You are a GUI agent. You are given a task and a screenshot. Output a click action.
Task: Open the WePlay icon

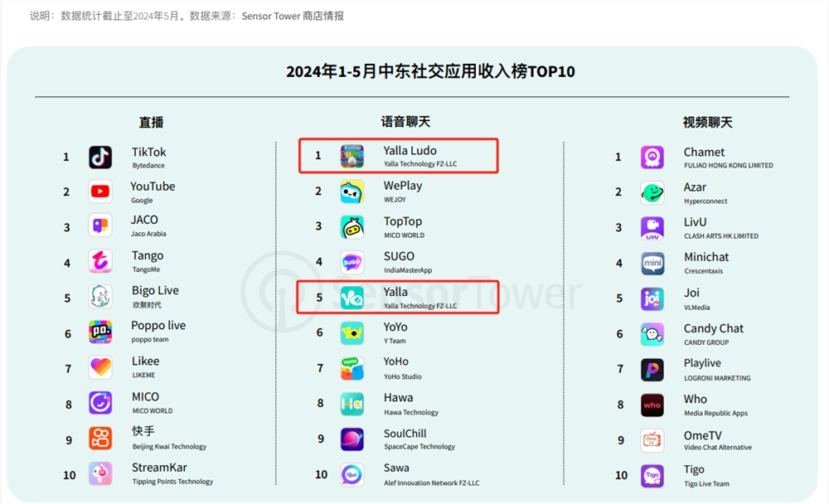(352, 191)
